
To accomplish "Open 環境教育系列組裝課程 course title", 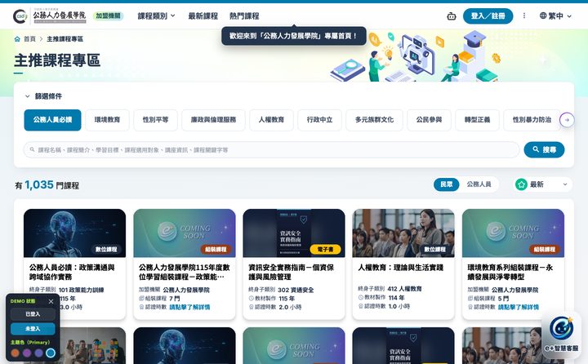I will (510, 272).
